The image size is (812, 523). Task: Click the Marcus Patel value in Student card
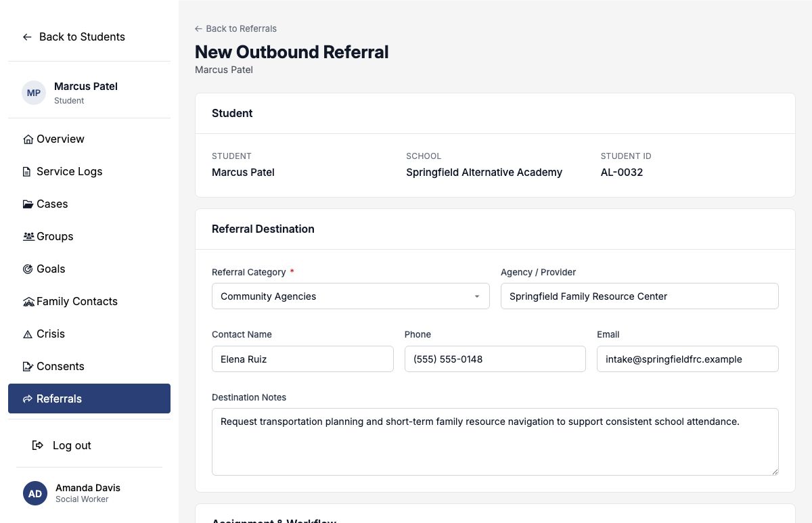tap(243, 173)
